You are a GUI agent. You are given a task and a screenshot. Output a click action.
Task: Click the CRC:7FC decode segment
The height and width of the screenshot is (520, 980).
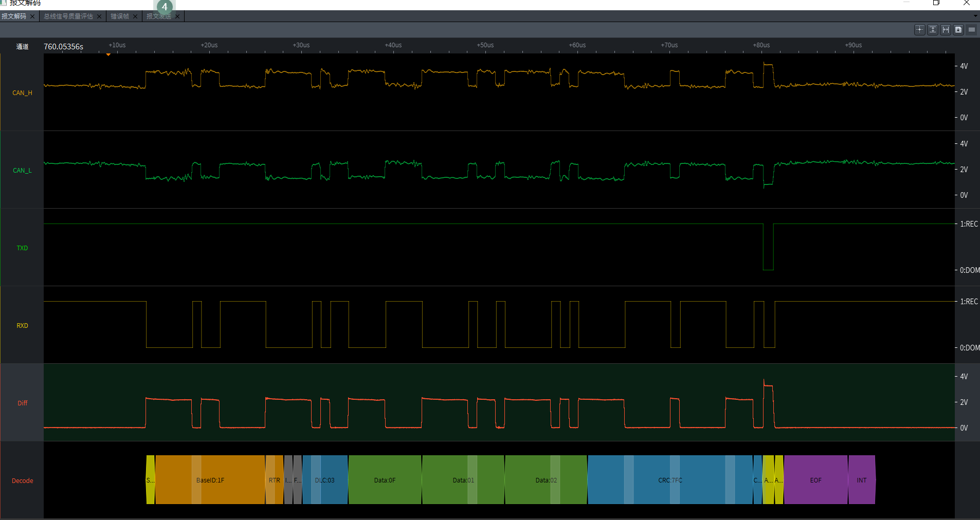(670, 480)
